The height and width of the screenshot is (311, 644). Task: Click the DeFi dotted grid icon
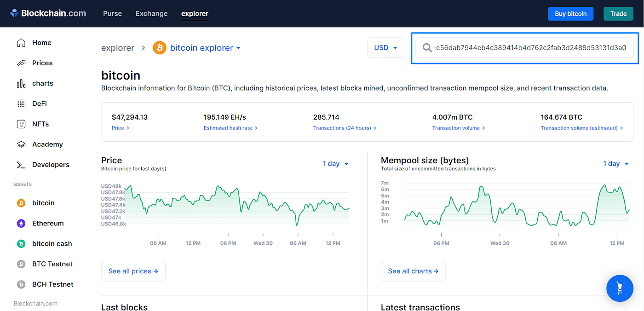pyautogui.click(x=21, y=104)
